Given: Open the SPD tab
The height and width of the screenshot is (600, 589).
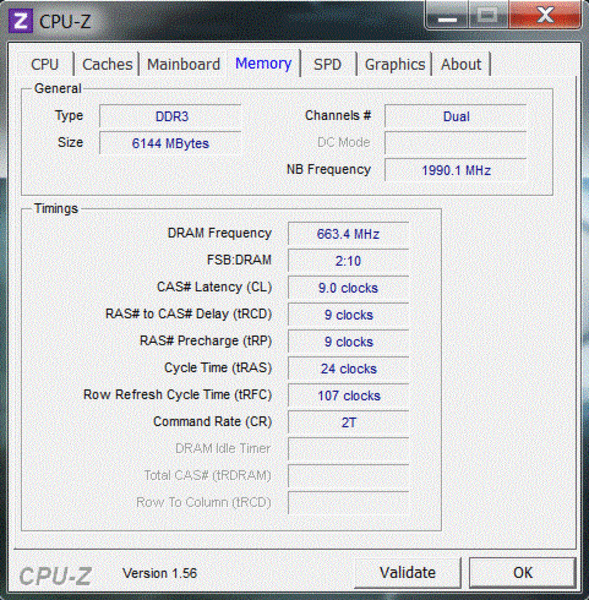Looking at the screenshot, I should 328,64.
